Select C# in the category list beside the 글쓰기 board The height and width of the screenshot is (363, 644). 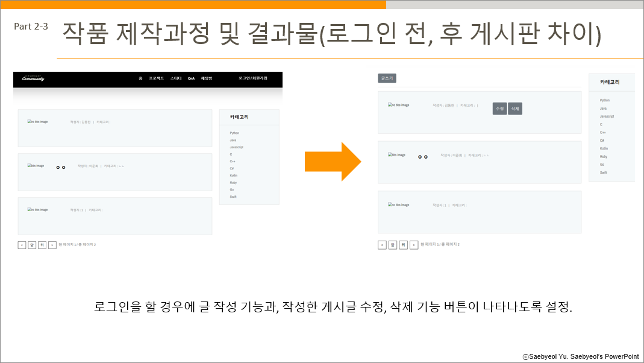tap(602, 140)
